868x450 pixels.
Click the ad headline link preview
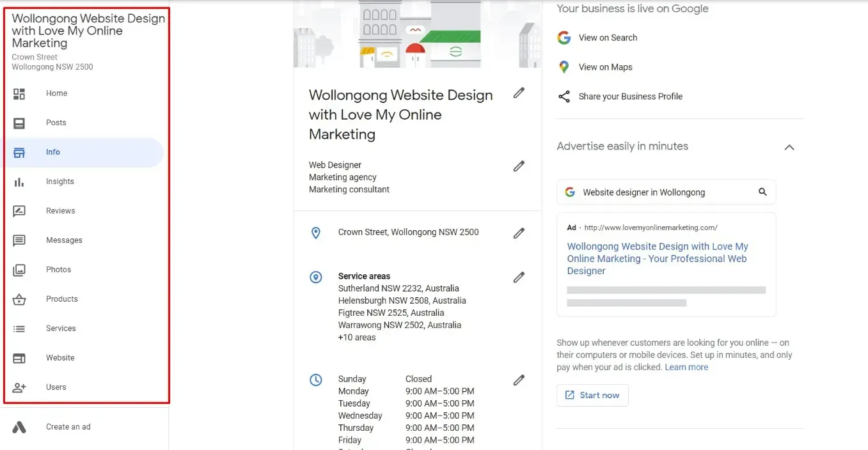(x=658, y=258)
